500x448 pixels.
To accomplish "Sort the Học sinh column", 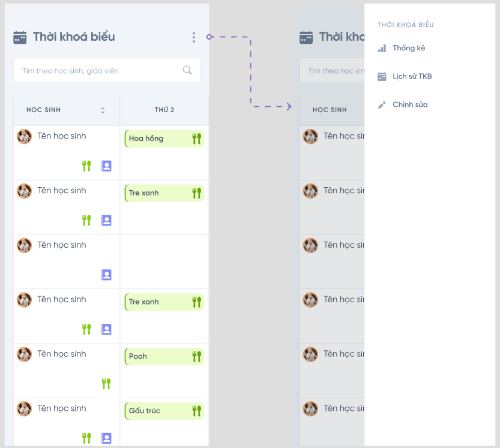I will [x=103, y=110].
